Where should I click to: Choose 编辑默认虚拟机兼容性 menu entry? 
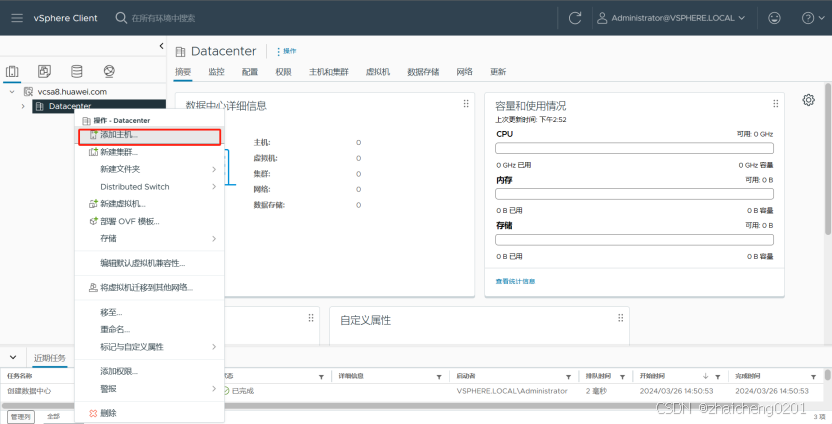click(150, 263)
